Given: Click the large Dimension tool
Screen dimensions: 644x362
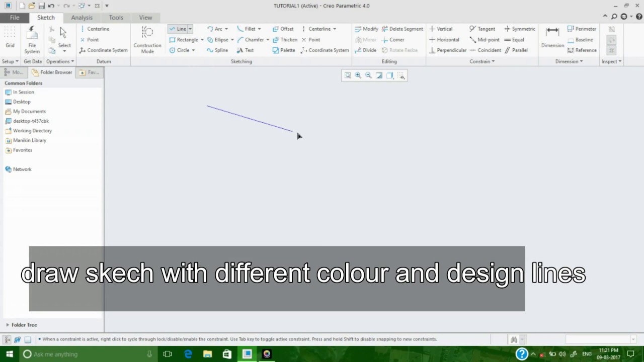Looking at the screenshot, I should pyautogui.click(x=552, y=38).
